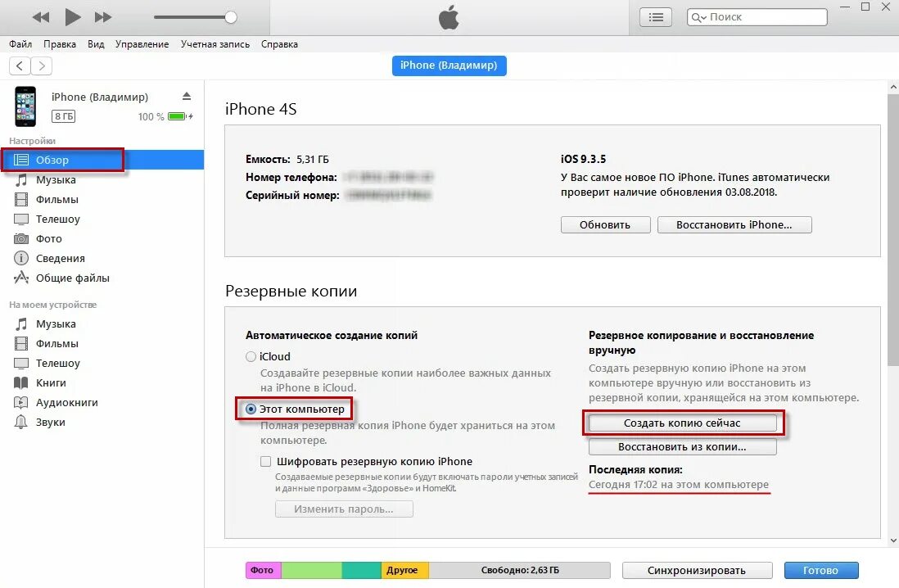Image resolution: width=899 pixels, height=588 pixels.
Task: Go back with the left chevron
Action: 20,66
